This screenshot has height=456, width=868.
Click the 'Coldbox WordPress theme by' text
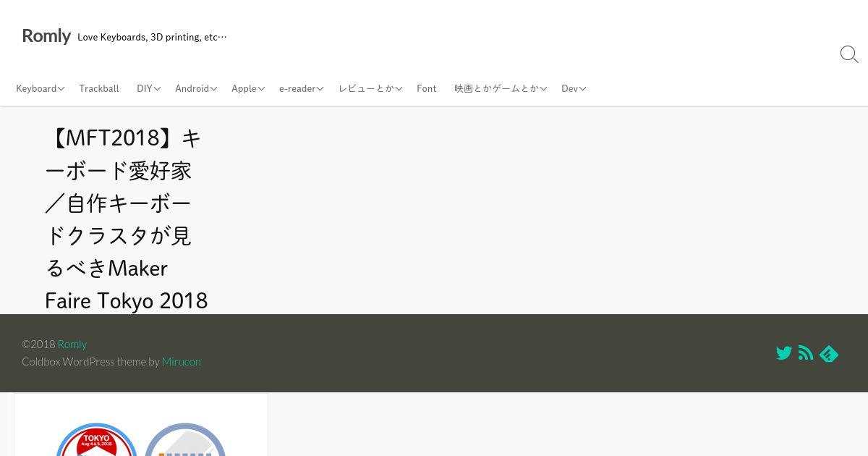click(x=90, y=361)
